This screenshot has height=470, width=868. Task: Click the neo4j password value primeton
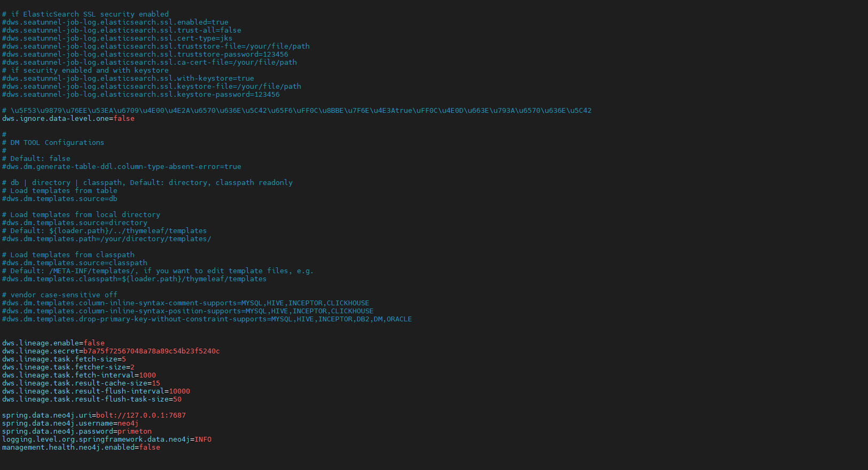(135, 432)
